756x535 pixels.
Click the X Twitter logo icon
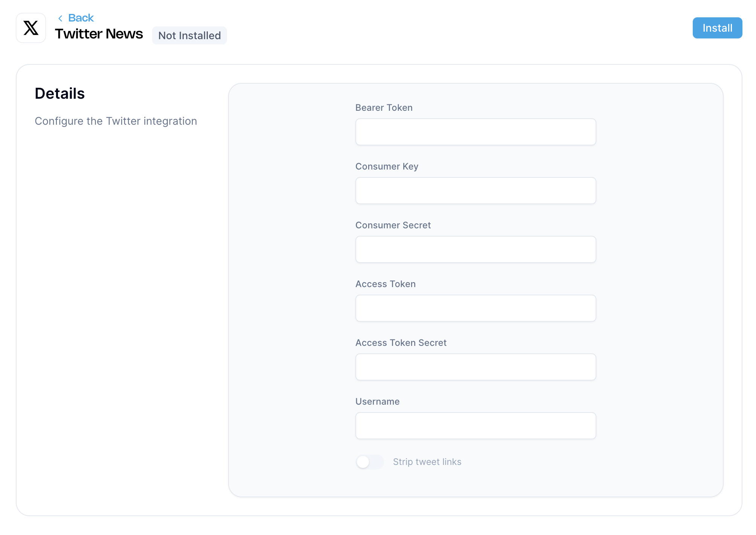tap(31, 28)
